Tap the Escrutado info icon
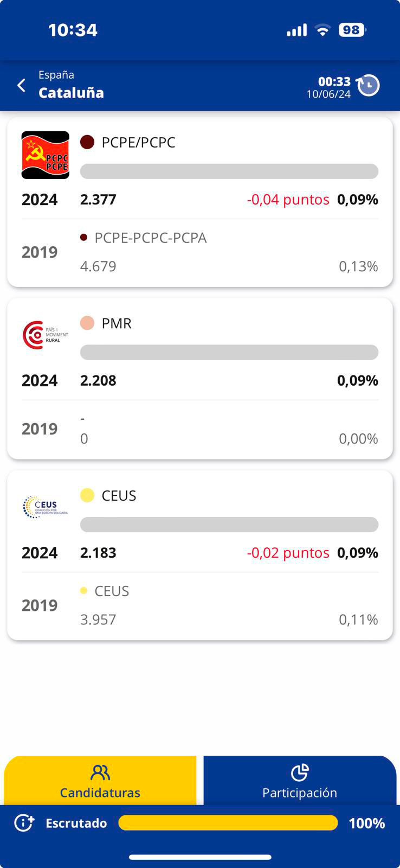The width and height of the screenshot is (400, 868). tap(24, 823)
